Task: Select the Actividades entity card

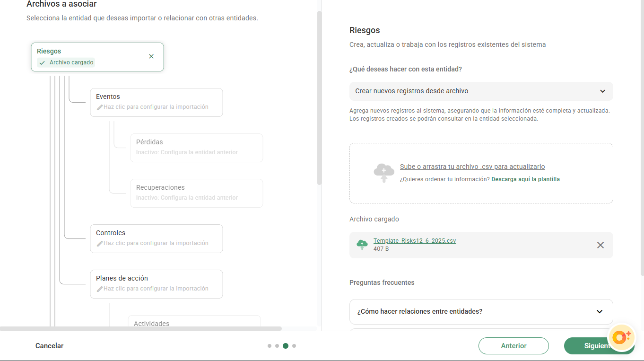Action: tap(194, 322)
